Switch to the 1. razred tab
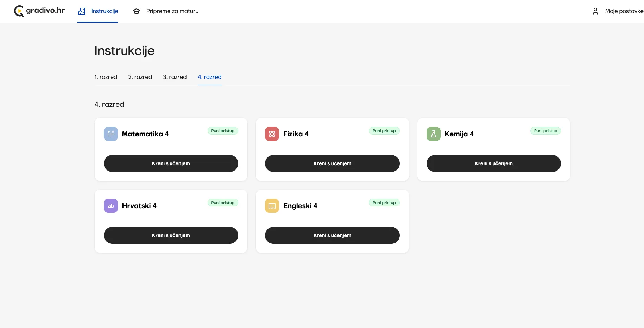Screen dimensions: 644x328 [106, 77]
